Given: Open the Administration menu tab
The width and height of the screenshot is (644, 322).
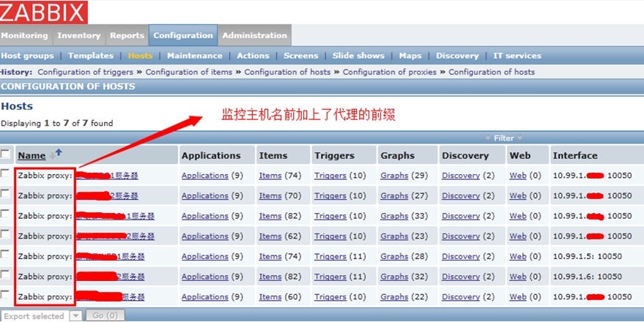Looking at the screenshot, I should click(x=255, y=35).
